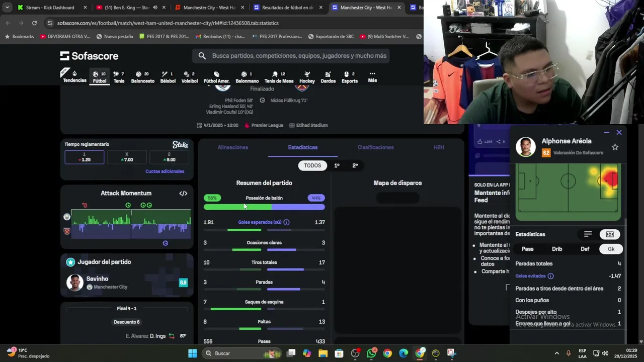This screenshot has height=362, width=644.
Task: Select the 1º half filter
Action: click(337, 165)
